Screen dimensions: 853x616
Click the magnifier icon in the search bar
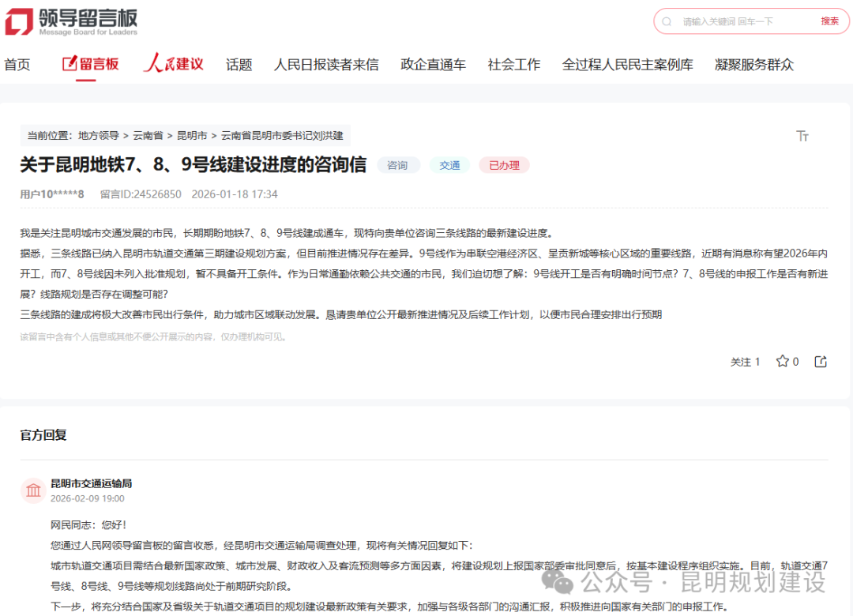(x=667, y=21)
